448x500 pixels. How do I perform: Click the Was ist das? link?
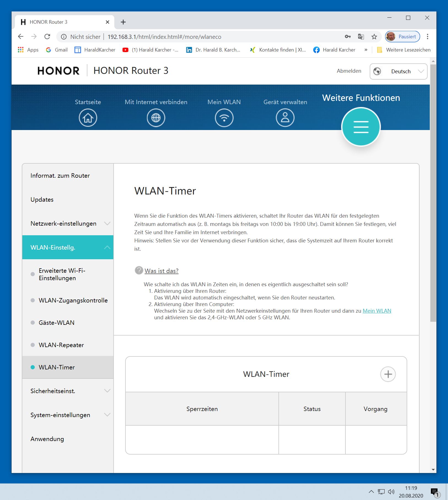tap(162, 271)
